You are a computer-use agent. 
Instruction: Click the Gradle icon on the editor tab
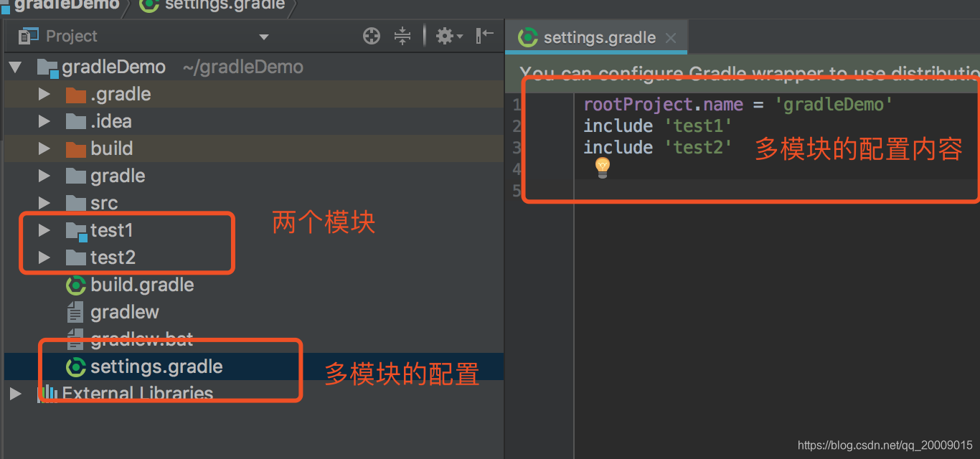[x=528, y=37]
